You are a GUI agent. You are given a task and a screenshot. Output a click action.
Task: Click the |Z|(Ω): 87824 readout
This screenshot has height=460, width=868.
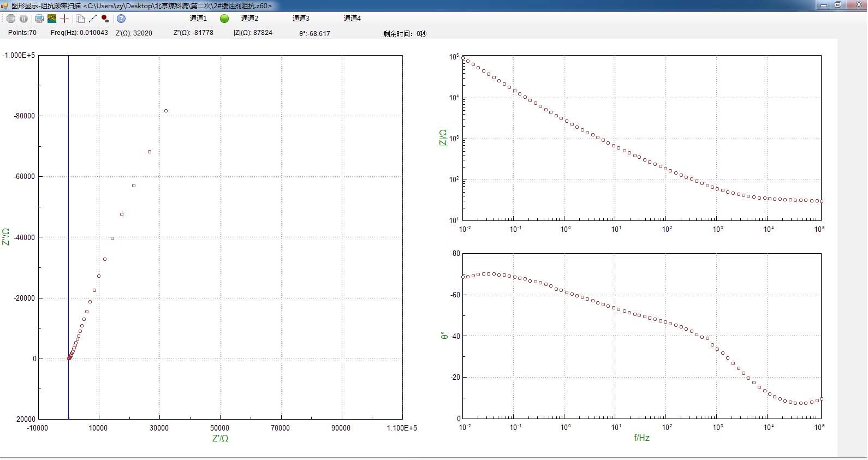[x=253, y=33]
